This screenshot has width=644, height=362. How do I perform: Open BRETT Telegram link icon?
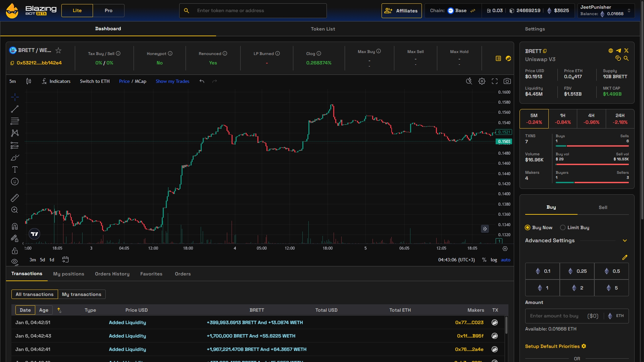point(618,51)
